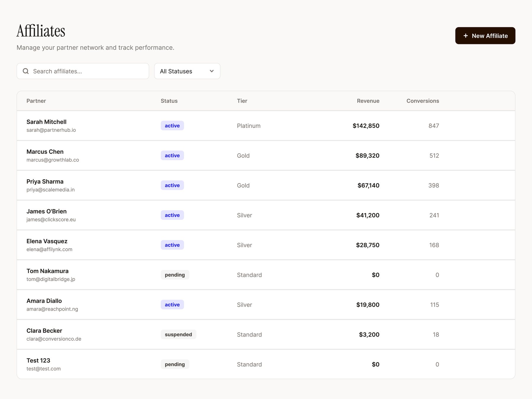Click Elena Vasquez's active badge
This screenshot has width=532, height=399.
pyautogui.click(x=172, y=245)
